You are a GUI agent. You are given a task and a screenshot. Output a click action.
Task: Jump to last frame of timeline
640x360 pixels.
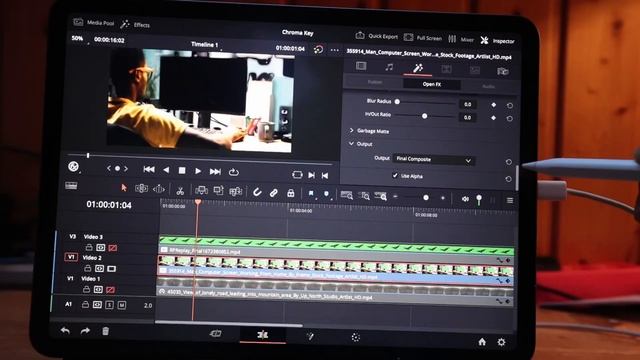215,172
